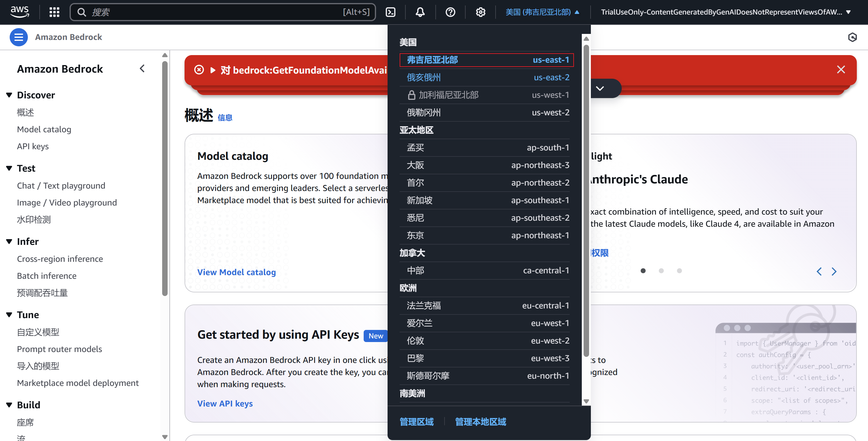This screenshot has width=868, height=441.
Task: Click the 信息 info link beside 概述
Action: click(x=225, y=118)
